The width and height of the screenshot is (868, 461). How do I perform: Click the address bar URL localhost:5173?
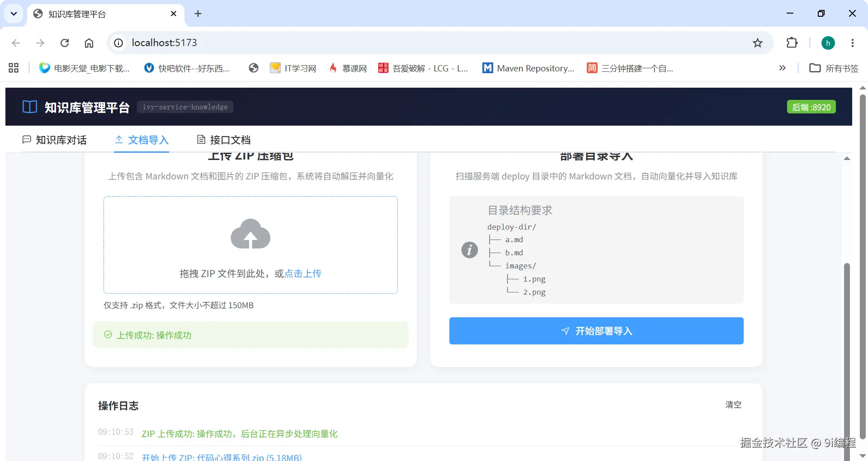coord(165,43)
